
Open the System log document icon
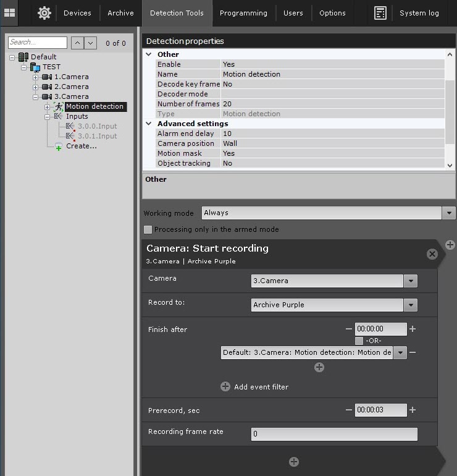[x=380, y=13]
